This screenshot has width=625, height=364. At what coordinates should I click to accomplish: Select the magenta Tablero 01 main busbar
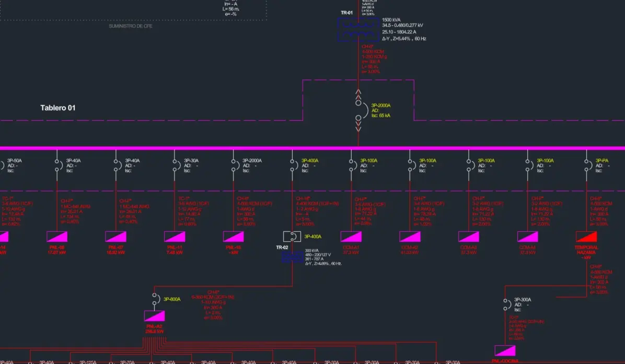(312, 148)
